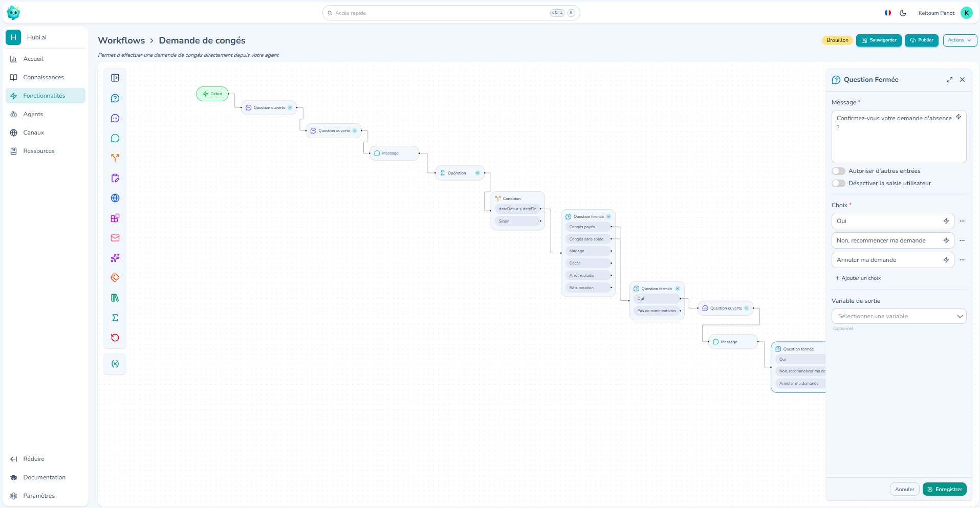The height and width of the screenshot is (508, 980).
Task: Open the Actions dropdown
Action: 960,40
